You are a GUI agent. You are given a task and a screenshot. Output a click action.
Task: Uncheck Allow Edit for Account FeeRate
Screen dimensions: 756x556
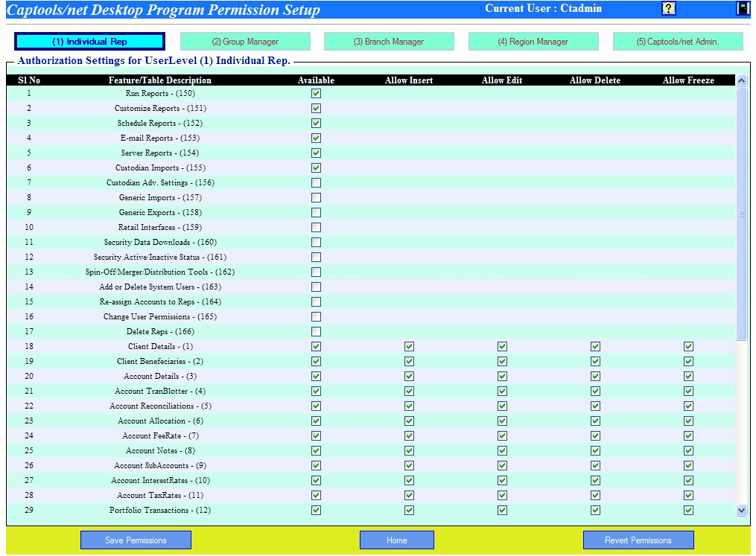pos(502,436)
